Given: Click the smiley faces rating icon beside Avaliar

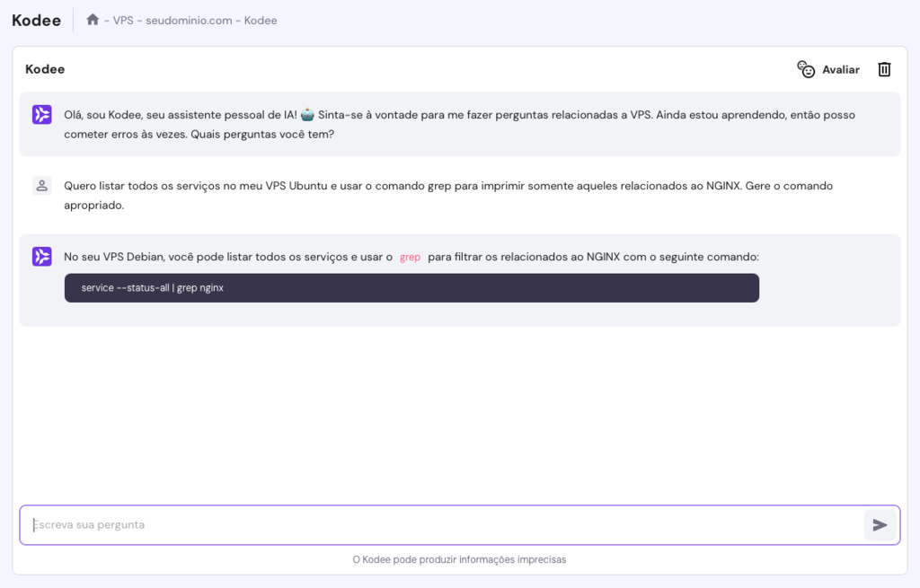Looking at the screenshot, I should (806, 68).
